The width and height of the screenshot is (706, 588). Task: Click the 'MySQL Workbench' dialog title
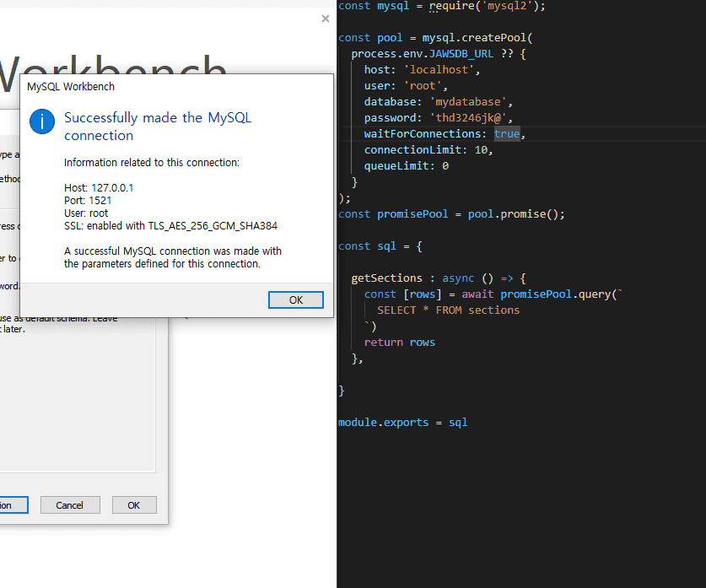click(71, 86)
